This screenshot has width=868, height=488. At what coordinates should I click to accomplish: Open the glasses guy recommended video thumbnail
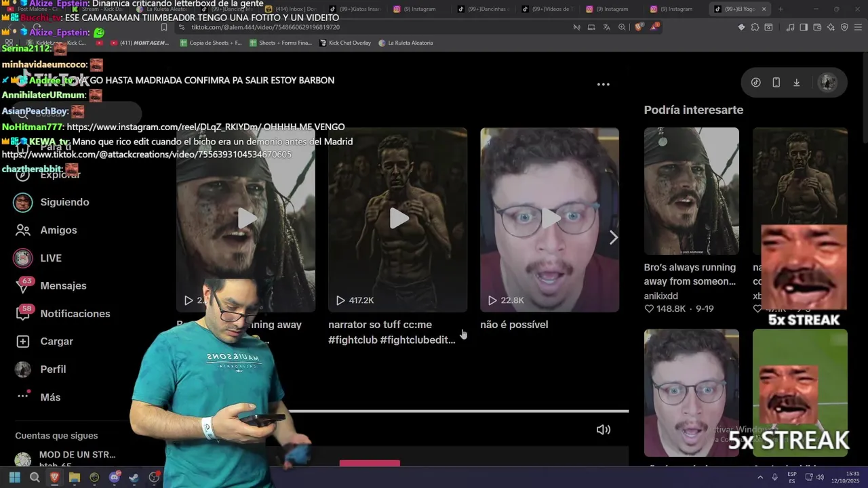coord(691,392)
